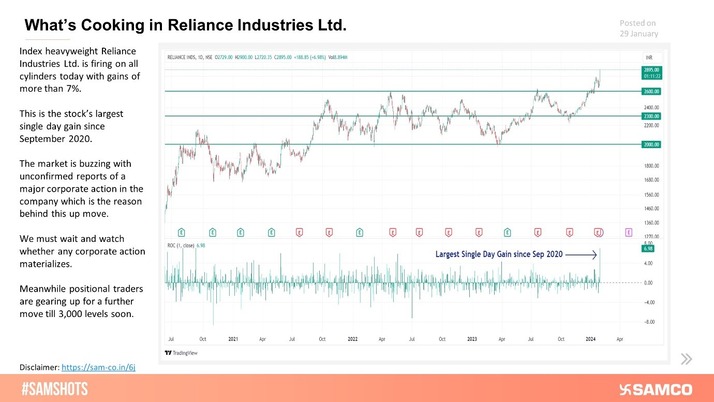
Task: Select the 2000.00 horizontal line price label
Action: (x=651, y=144)
